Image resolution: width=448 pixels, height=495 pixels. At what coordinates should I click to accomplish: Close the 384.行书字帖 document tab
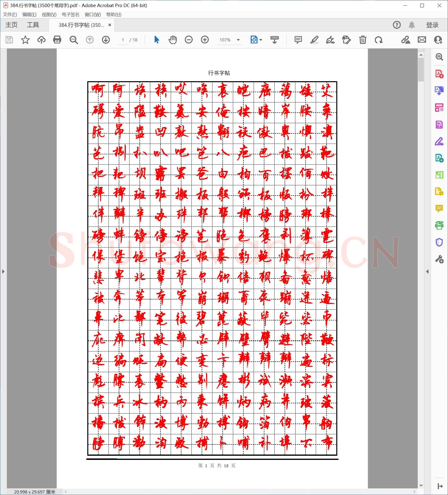[110, 25]
